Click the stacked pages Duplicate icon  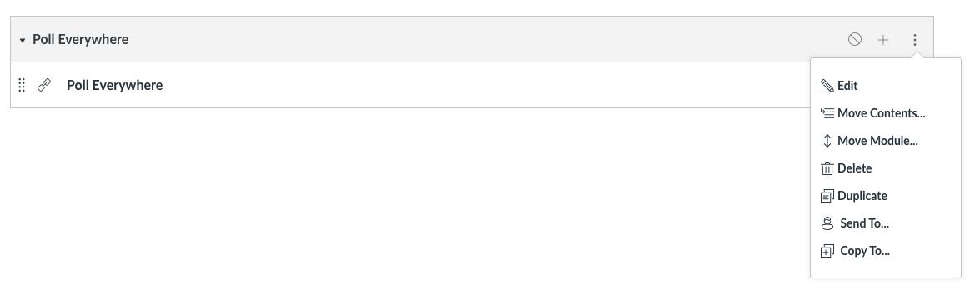tap(827, 197)
